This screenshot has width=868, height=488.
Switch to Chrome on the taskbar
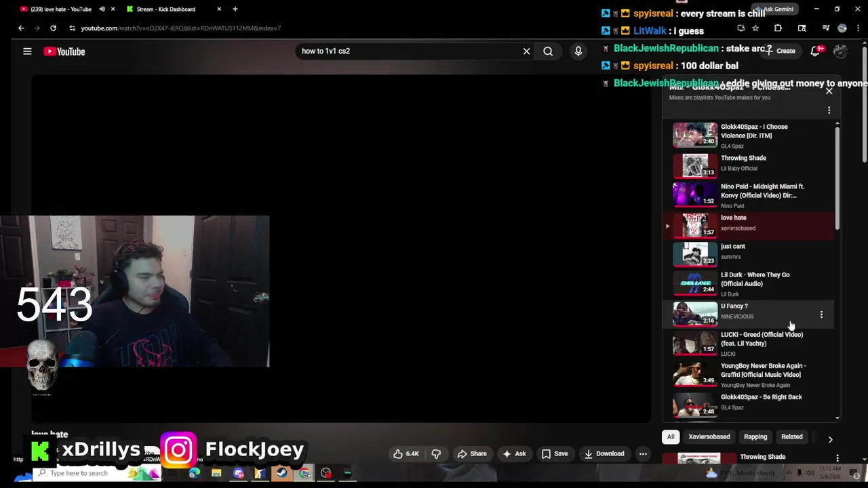pyautogui.click(x=304, y=473)
